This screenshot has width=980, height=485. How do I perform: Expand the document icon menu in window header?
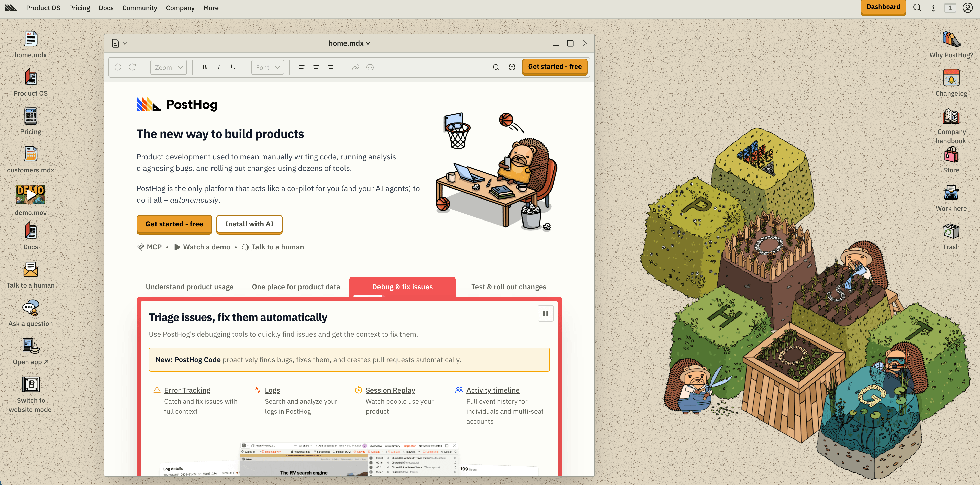click(x=119, y=43)
